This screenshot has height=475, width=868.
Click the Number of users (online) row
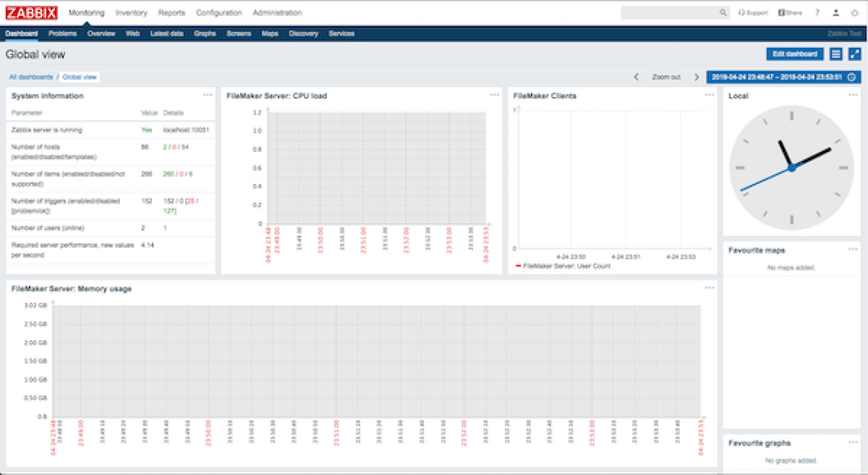tap(111, 228)
